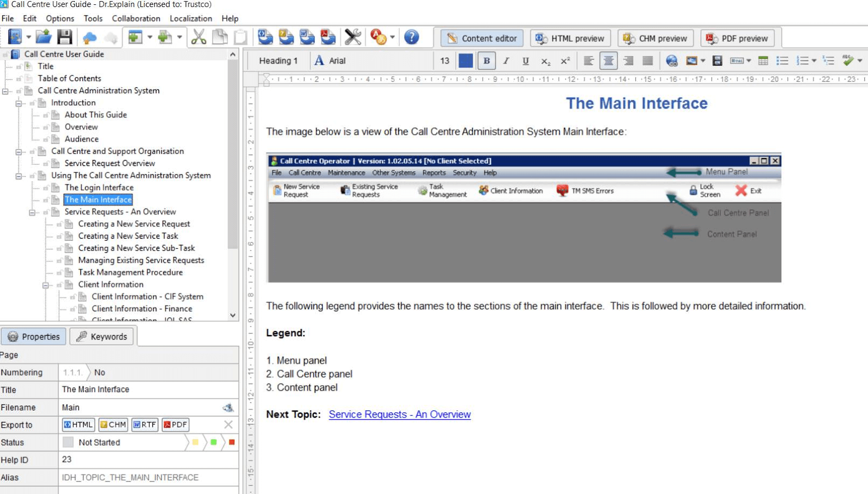Open settings via wrench and screwdriver icon
Screen dimensions: 868x494
tap(353, 37)
